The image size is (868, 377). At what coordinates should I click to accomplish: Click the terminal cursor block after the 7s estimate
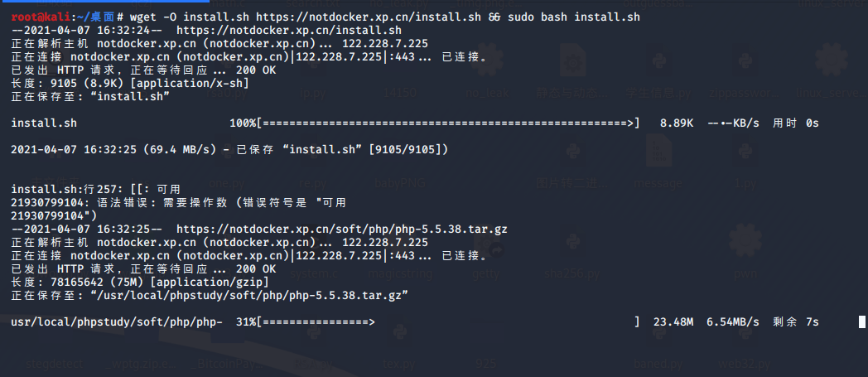[x=861, y=321]
